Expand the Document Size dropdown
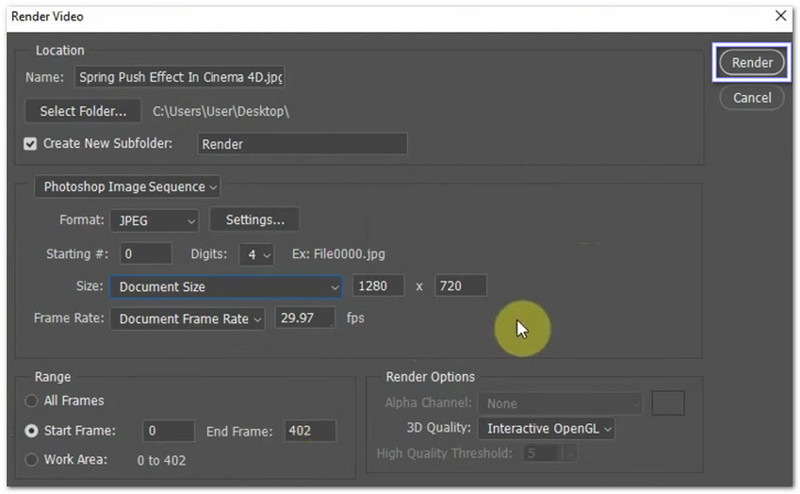This screenshot has height=494, width=800. click(226, 287)
